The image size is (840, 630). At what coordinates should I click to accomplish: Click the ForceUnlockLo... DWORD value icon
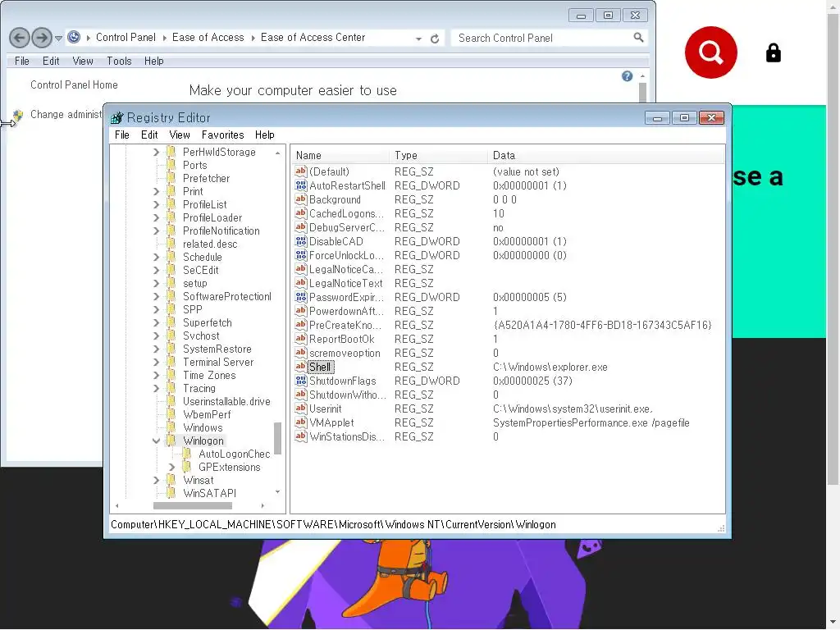pyautogui.click(x=300, y=255)
